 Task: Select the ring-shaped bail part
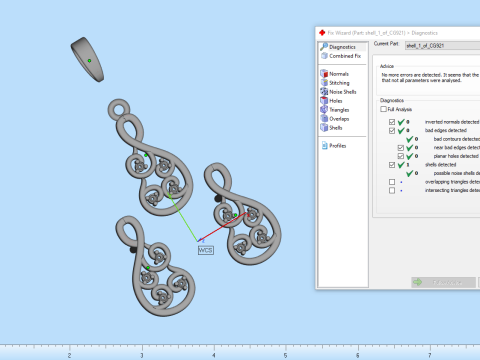(87, 59)
